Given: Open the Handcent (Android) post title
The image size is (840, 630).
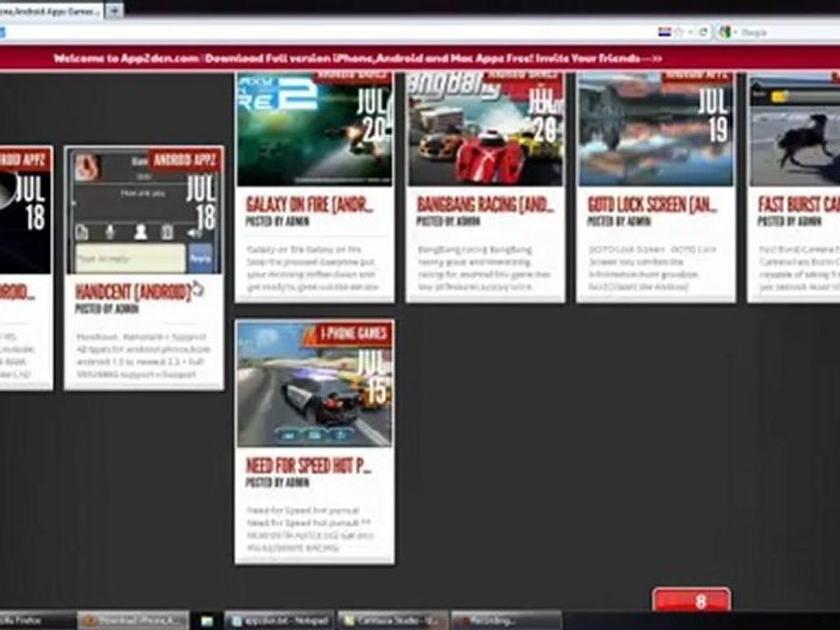Looking at the screenshot, I should coord(133,292).
